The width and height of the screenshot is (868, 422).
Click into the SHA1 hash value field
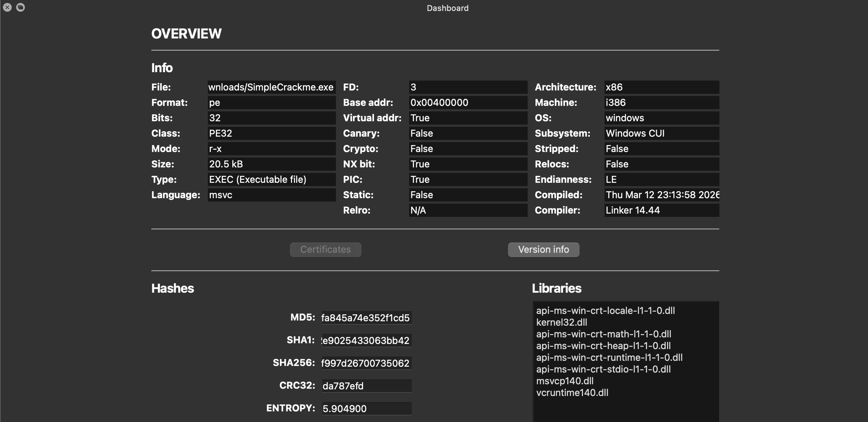click(367, 340)
